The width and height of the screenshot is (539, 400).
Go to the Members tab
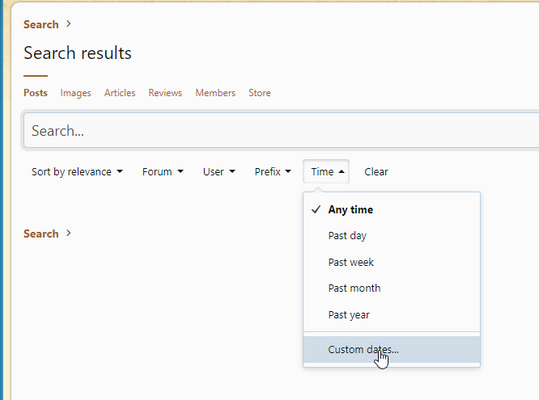coord(216,93)
